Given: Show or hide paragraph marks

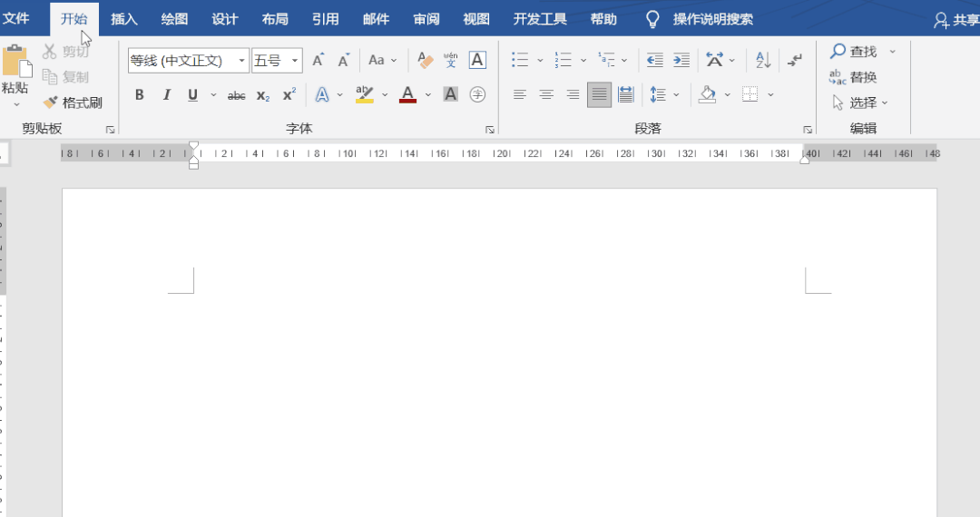Looking at the screenshot, I should pyautogui.click(x=794, y=60).
